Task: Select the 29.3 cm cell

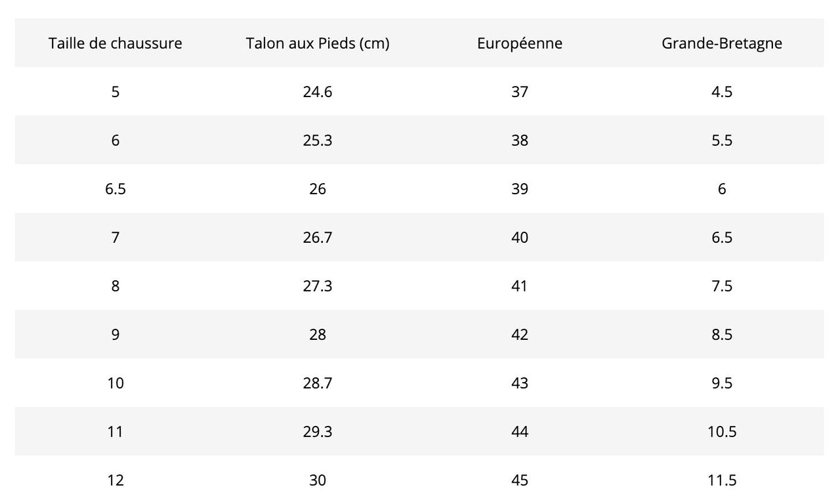Action: pos(318,432)
